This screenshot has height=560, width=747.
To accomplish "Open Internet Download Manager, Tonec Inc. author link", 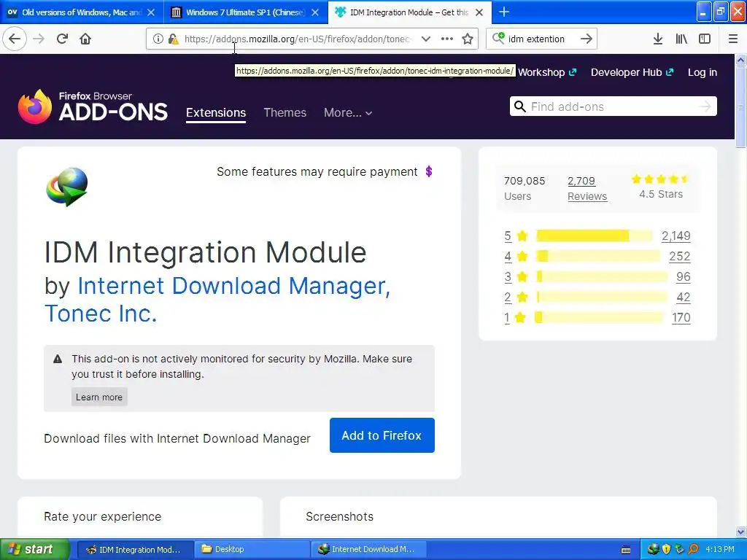I will pyautogui.click(x=217, y=300).
